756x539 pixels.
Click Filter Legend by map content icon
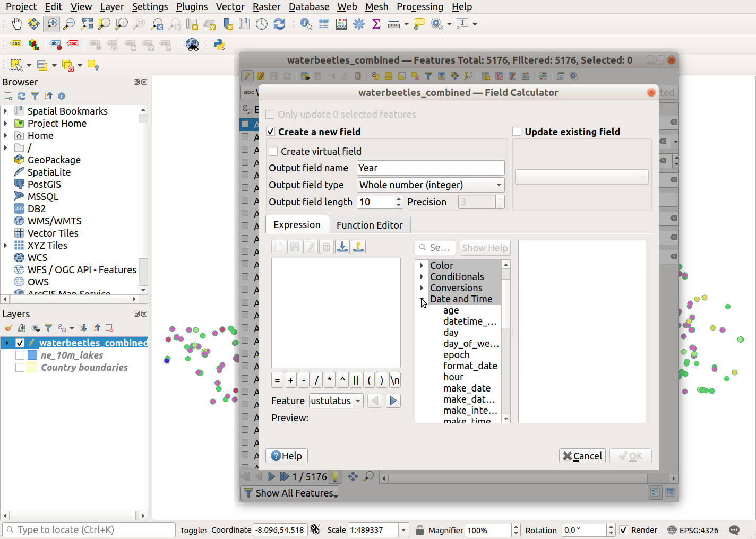(48, 328)
